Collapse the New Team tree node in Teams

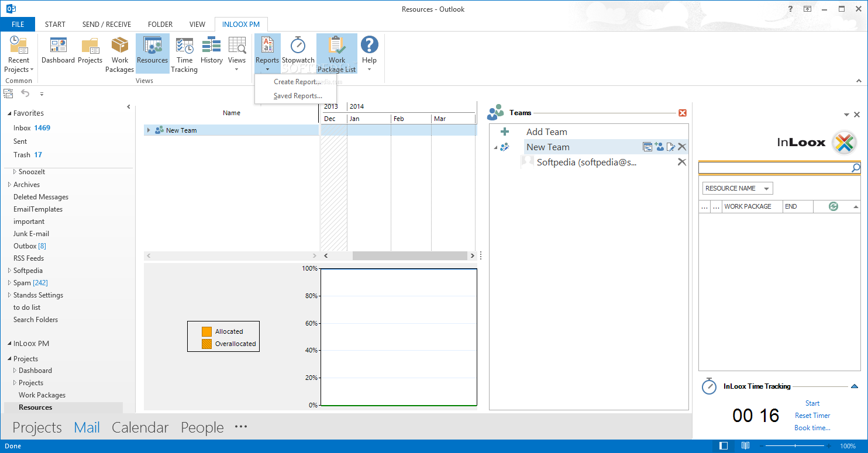(x=495, y=147)
